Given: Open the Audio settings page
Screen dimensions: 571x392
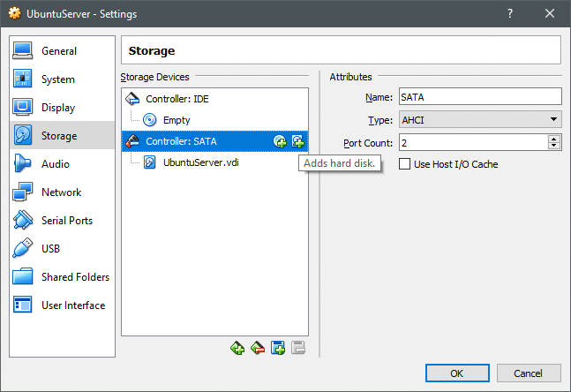Looking at the screenshot, I should pos(62,164).
